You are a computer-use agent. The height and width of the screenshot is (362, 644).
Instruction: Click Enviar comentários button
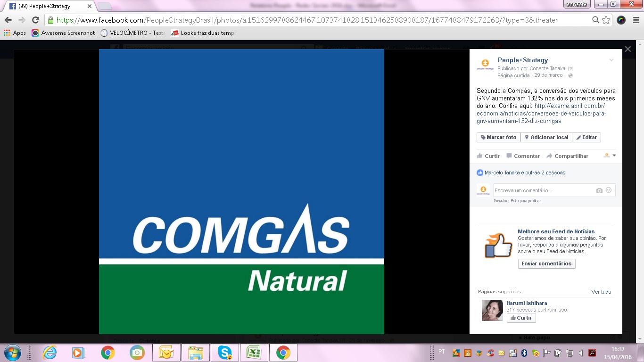point(546,263)
